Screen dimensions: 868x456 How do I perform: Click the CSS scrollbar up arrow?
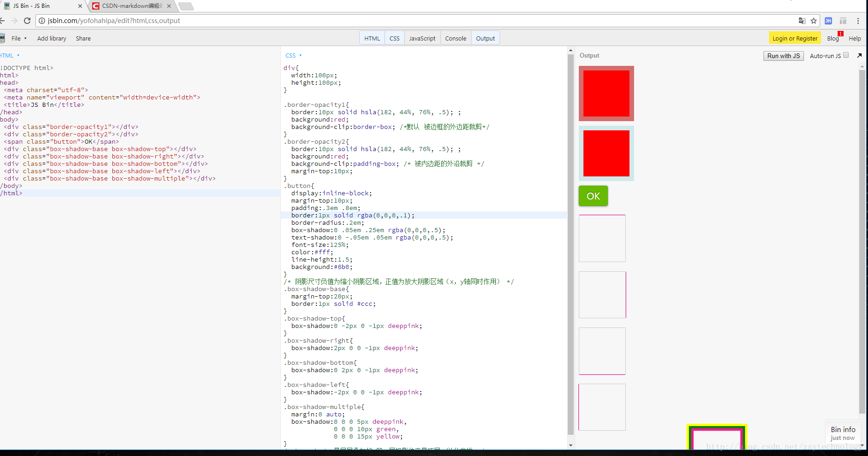[x=571, y=50]
